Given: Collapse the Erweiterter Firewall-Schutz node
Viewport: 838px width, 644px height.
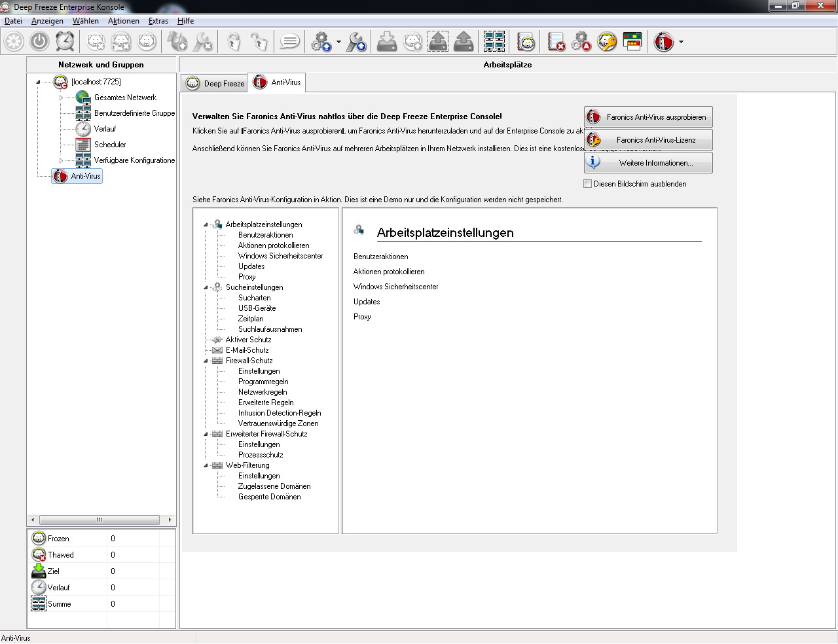Looking at the screenshot, I should pos(206,434).
